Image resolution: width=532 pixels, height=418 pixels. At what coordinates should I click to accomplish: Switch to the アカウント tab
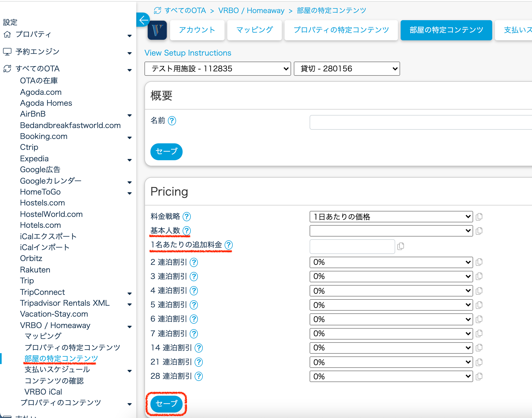click(x=197, y=30)
